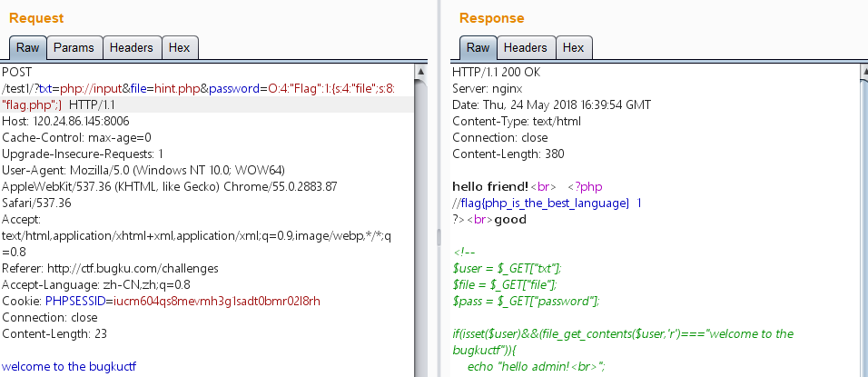Click the 'HTTP/1.1 200 OK' status line
The width and height of the screenshot is (868, 377).
(x=502, y=71)
